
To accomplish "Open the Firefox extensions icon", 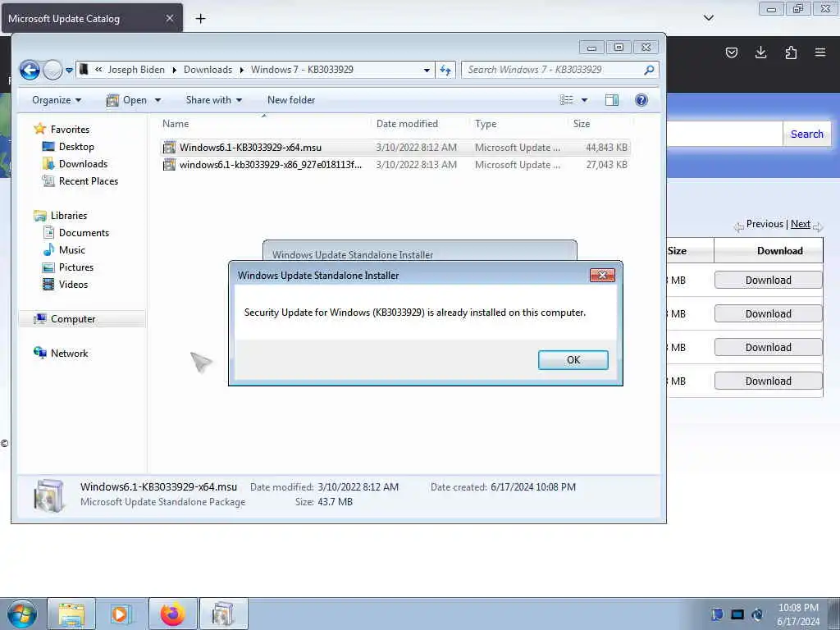I will [x=791, y=52].
